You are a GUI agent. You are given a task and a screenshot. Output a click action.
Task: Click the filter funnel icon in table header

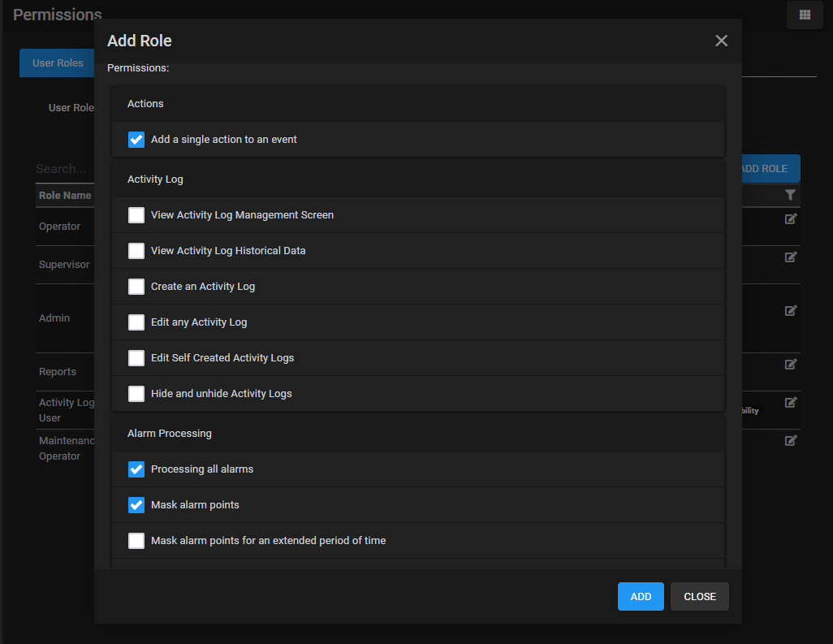coord(790,195)
